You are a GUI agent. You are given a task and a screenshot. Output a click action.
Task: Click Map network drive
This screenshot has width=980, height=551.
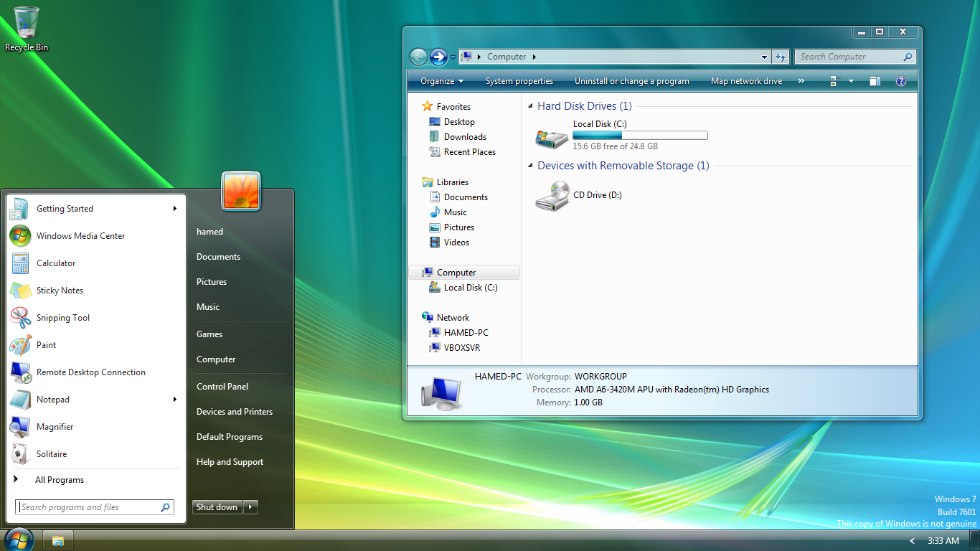(x=746, y=81)
